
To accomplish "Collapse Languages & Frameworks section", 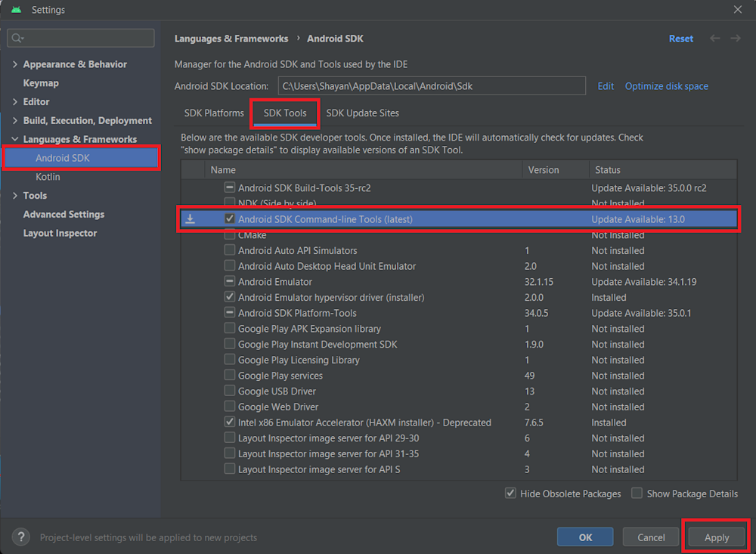I will [15, 140].
